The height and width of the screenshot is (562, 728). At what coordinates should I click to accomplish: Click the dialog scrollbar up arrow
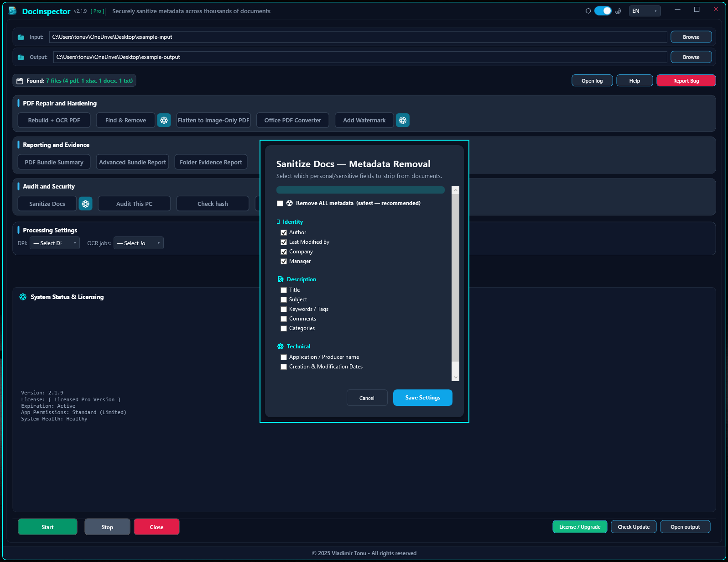pyautogui.click(x=455, y=190)
